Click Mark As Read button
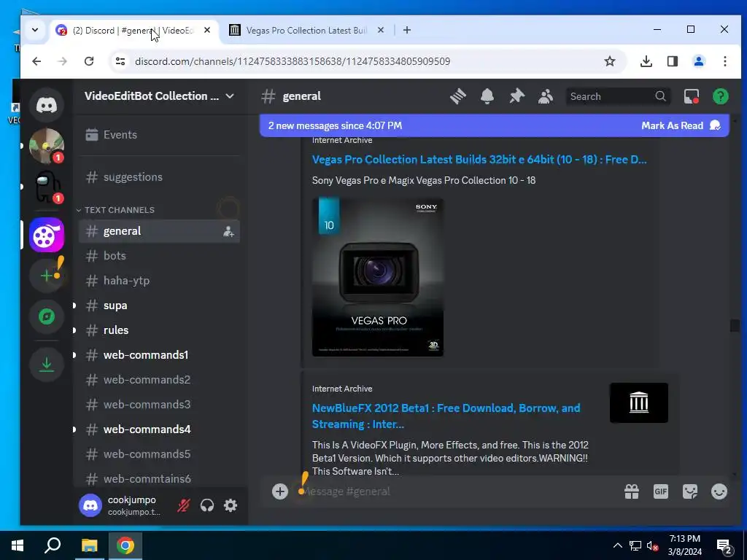The width and height of the screenshot is (747, 560). 681,125
